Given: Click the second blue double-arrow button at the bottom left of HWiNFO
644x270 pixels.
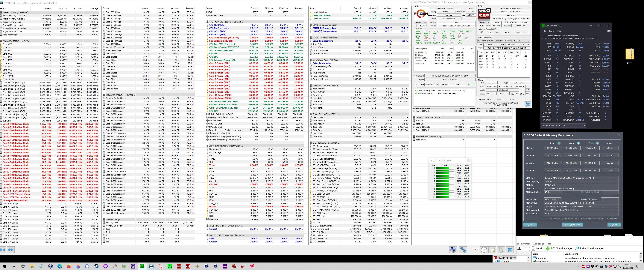Looking at the screenshot, I should (10, 250).
